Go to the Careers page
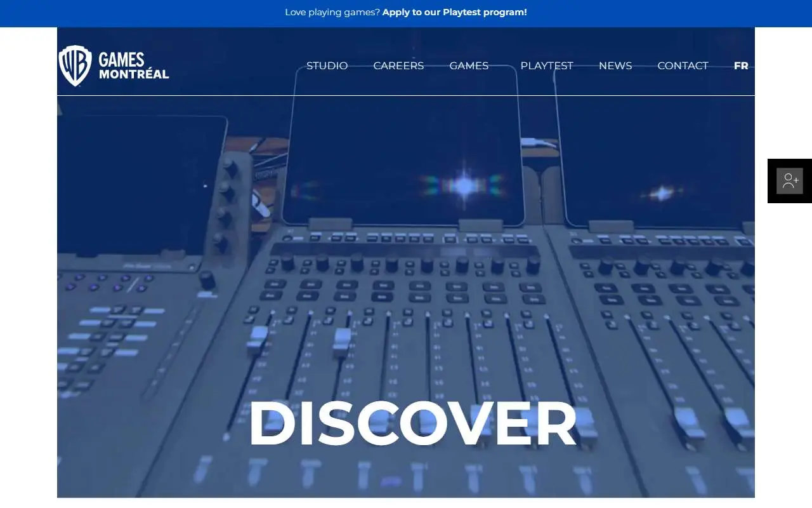Viewport: 812px width, 508px height. point(398,65)
